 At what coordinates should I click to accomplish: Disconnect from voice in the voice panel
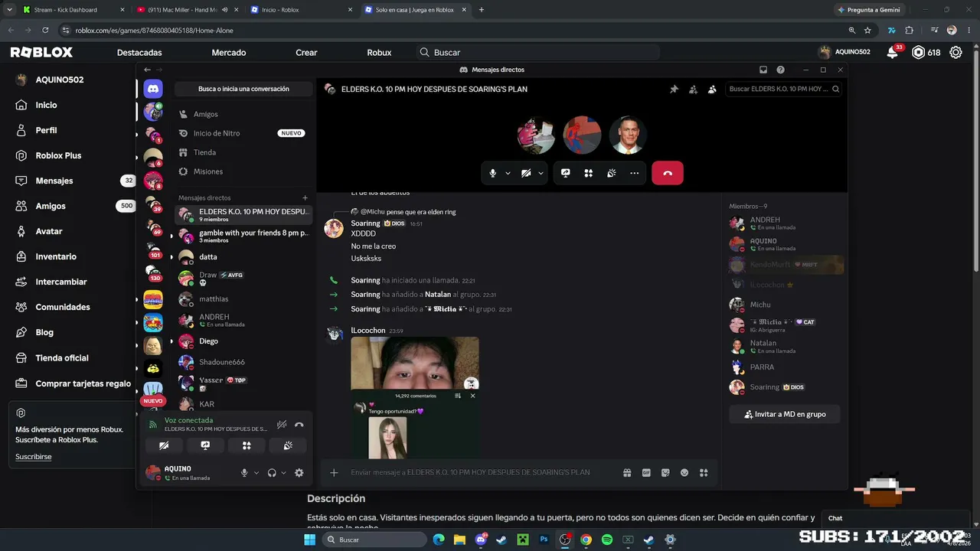[x=299, y=424]
